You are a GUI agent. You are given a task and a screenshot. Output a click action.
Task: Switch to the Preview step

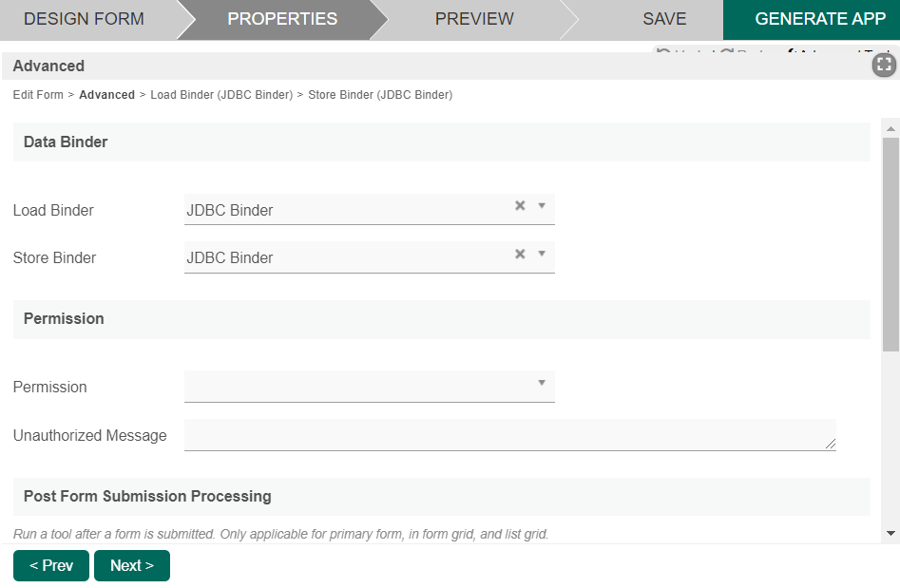click(474, 19)
